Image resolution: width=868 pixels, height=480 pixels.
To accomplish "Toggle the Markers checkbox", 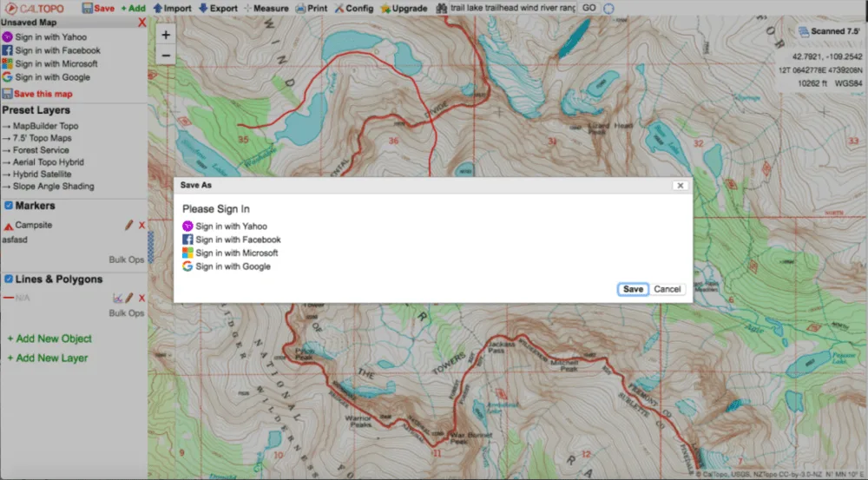I will tap(8, 206).
